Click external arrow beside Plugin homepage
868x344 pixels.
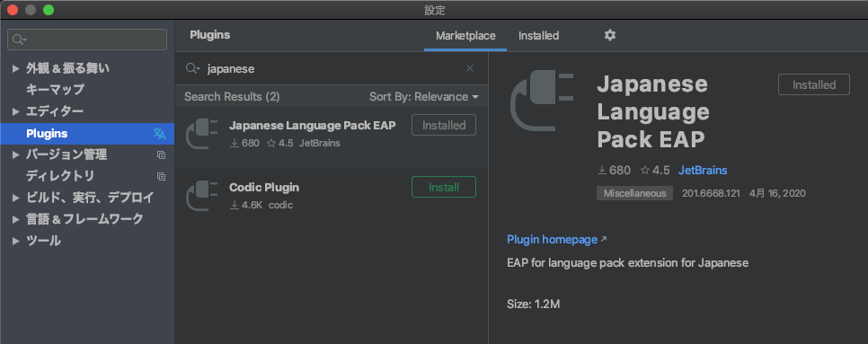[x=604, y=240]
